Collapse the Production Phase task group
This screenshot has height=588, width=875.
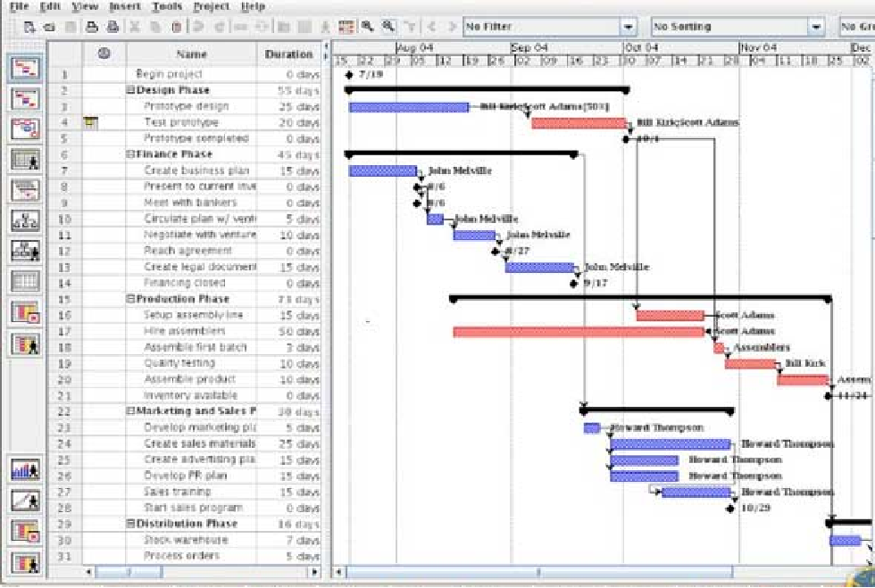[130, 300]
